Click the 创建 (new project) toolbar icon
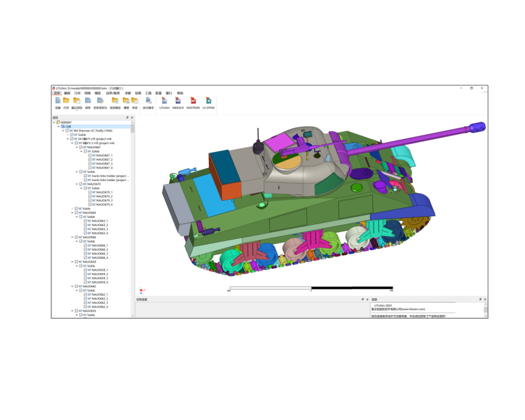The width and height of the screenshot is (525, 420). pos(58,101)
